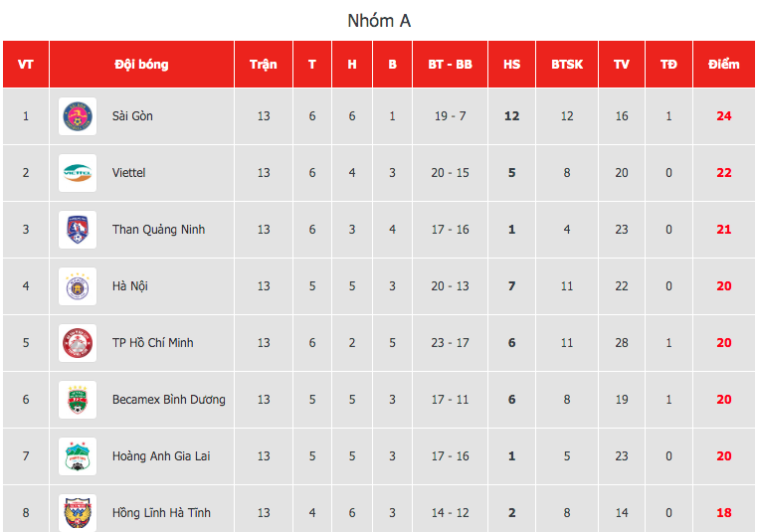The width and height of the screenshot is (757, 532).
Task: Click the Becamex Bình Dương crest
Action: pos(78,400)
